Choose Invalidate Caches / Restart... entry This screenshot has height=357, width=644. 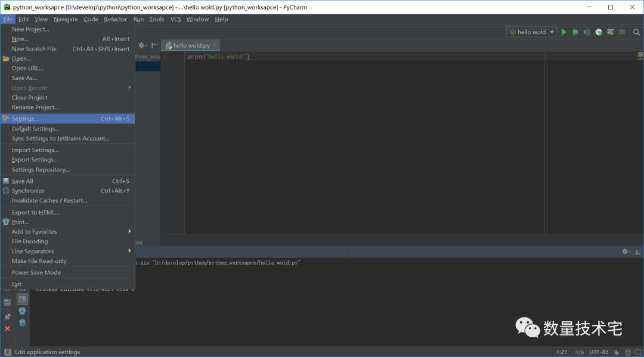click(x=49, y=201)
